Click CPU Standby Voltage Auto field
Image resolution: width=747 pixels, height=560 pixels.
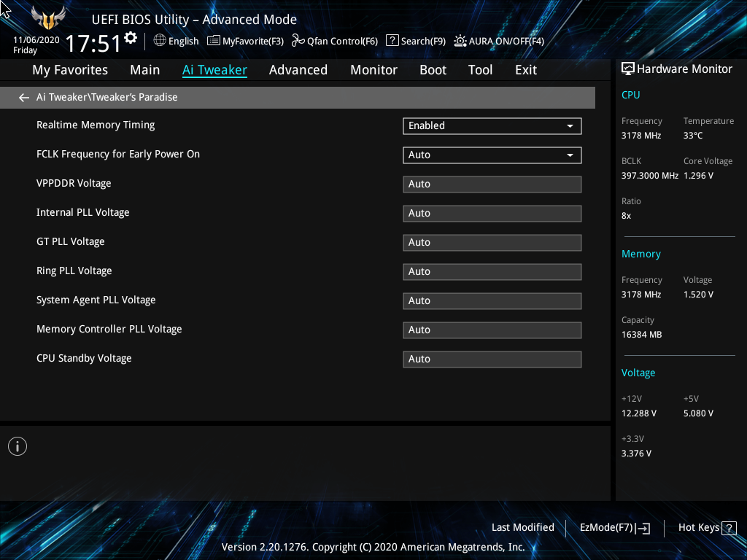pos(492,359)
